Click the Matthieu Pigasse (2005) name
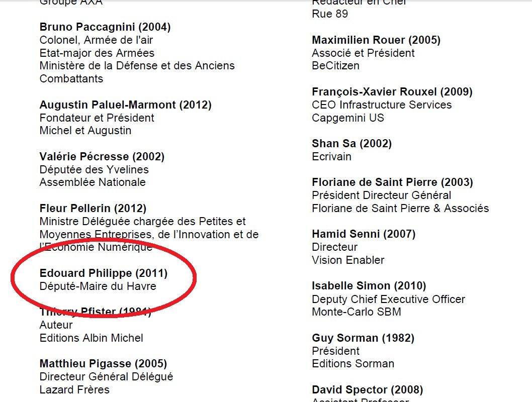The height and width of the screenshot is (402, 532). tap(103, 364)
